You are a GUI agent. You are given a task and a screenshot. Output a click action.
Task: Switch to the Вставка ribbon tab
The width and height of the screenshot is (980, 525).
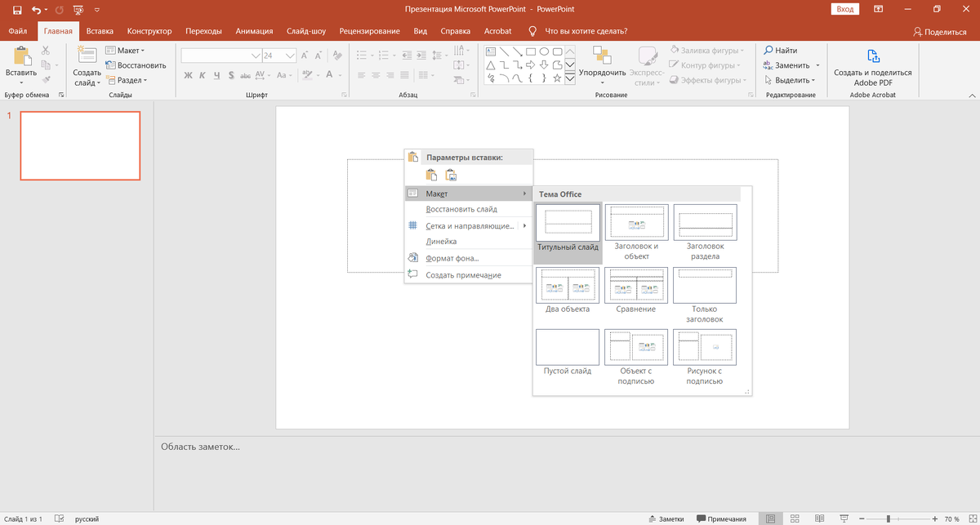100,31
